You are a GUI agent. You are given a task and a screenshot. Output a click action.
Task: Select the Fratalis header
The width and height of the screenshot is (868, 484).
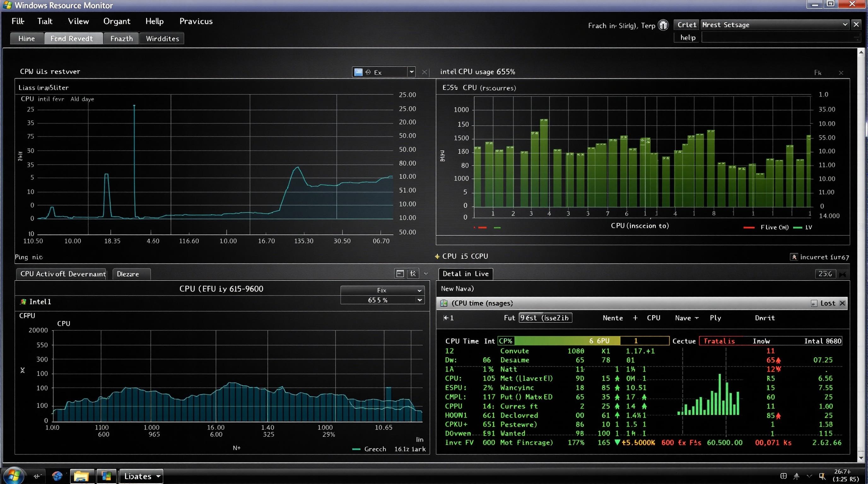[x=719, y=341]
